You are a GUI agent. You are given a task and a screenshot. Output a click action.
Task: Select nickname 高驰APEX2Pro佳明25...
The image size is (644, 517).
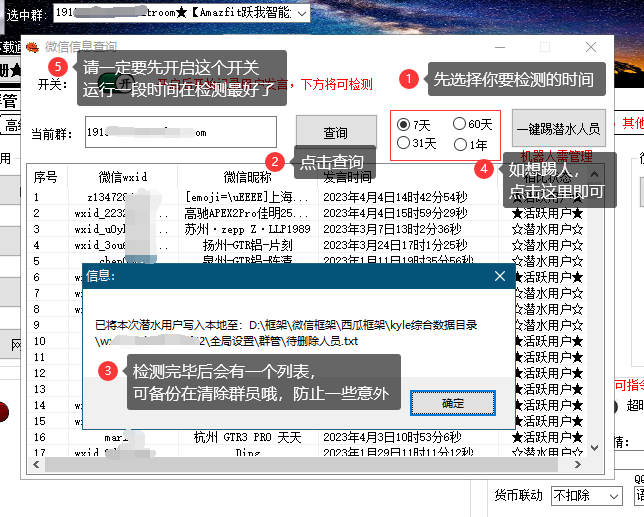click(246, 213)
